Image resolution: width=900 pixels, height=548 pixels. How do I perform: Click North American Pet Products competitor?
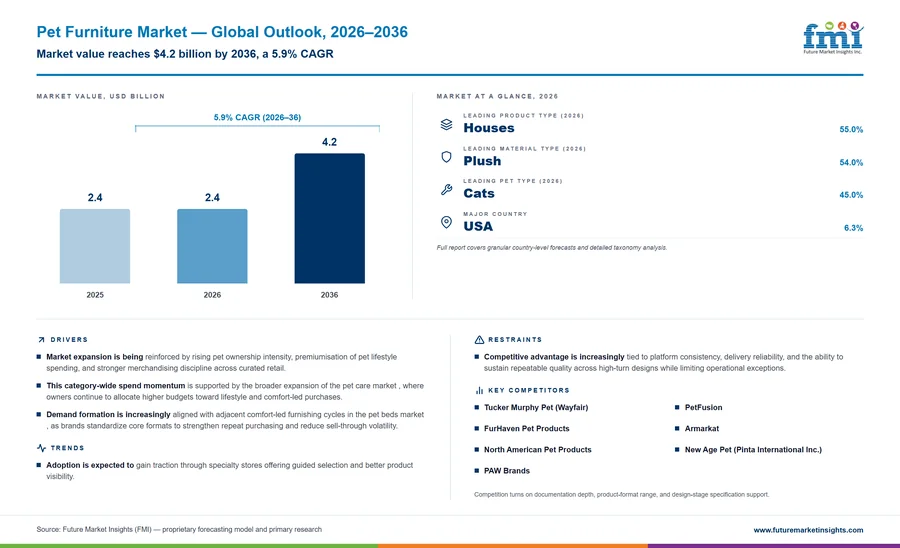point(537,450)
